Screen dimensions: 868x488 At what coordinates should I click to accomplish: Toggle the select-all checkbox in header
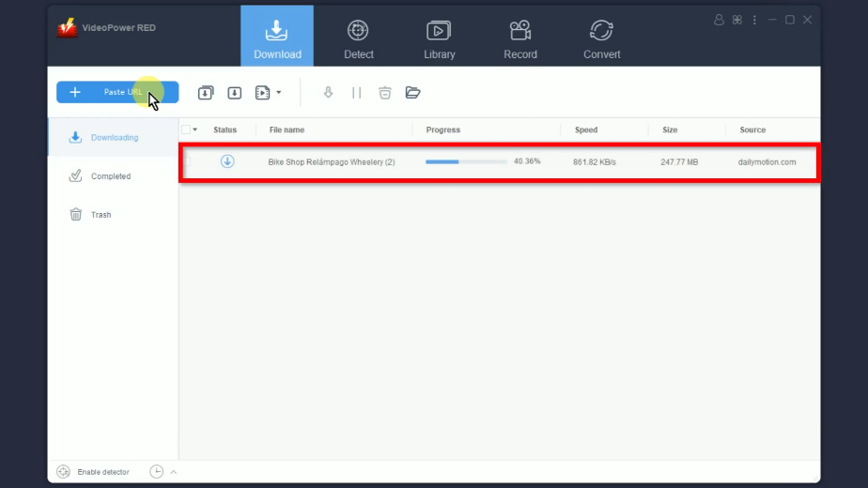point(186,130)
